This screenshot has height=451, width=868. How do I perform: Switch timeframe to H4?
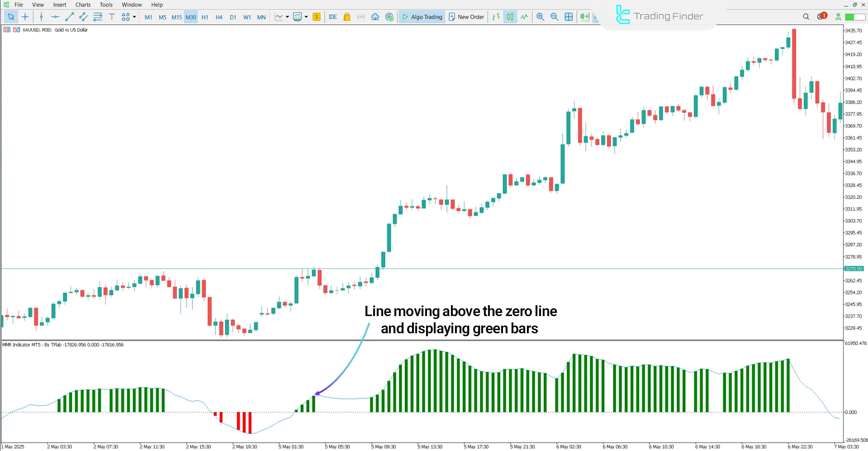219,17
